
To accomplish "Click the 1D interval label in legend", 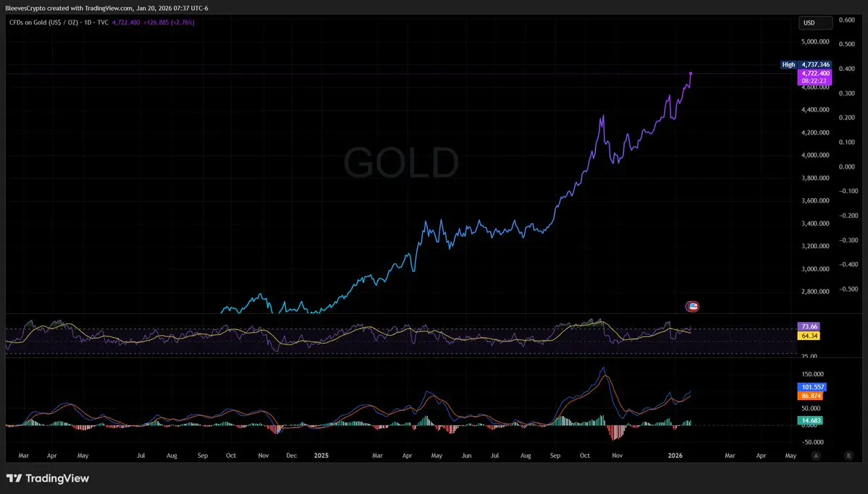I will (88, 22).
